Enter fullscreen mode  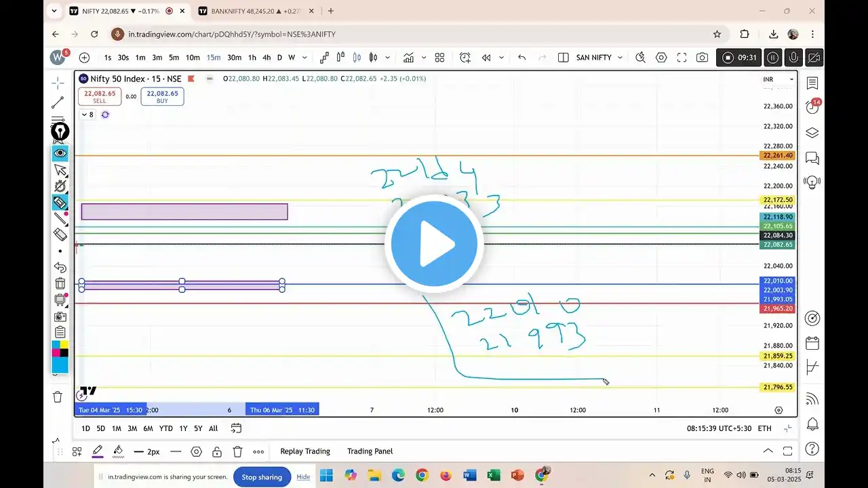(682, 58)
